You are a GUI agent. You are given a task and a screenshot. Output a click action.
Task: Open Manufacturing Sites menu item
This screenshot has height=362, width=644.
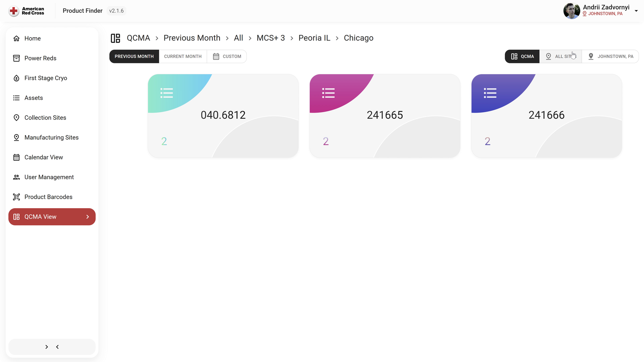pyautogui.click(x=52, y=137)
